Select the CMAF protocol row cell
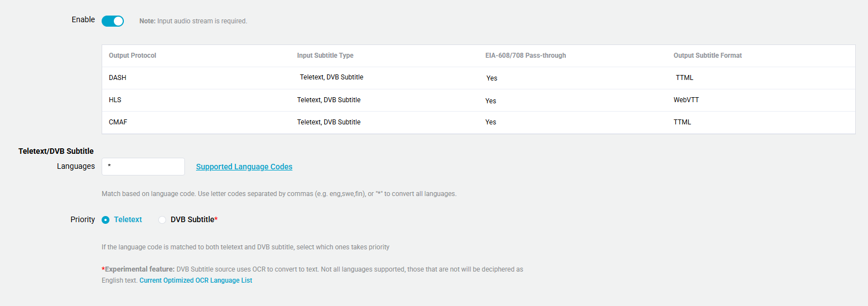The height and width of the screenshot is (306, 868). coord(118,122)
